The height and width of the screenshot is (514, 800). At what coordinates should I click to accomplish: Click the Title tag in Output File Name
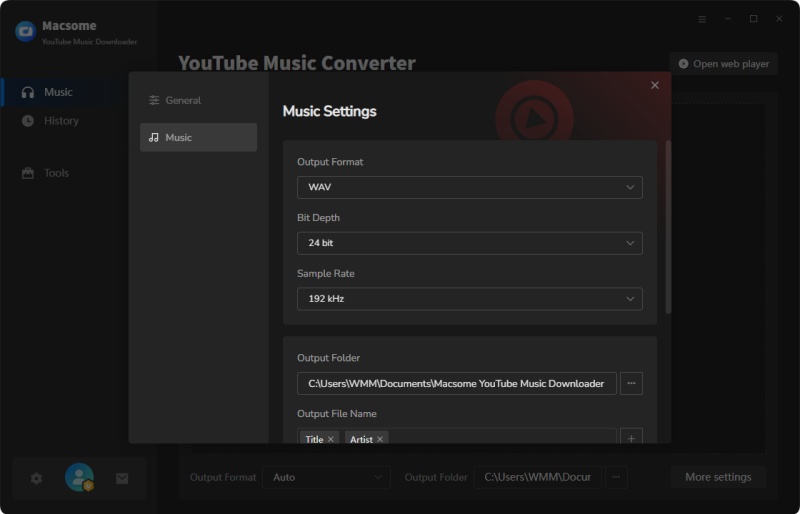[x=319, y=438]
